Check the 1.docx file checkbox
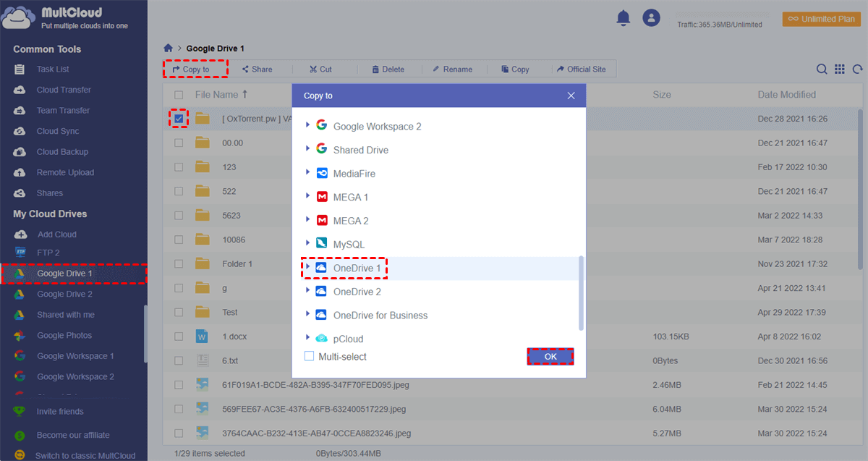 click(x=179, y=337)
